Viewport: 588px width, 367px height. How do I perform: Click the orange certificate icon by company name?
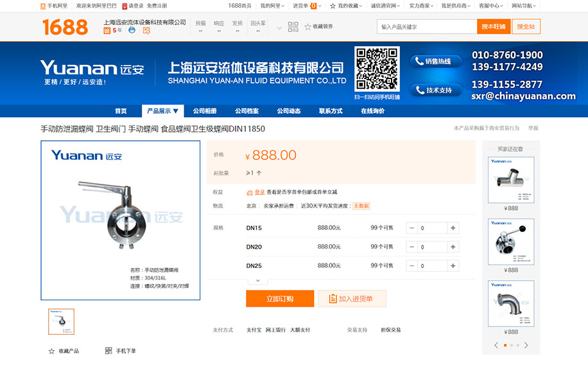coord(146,30)
